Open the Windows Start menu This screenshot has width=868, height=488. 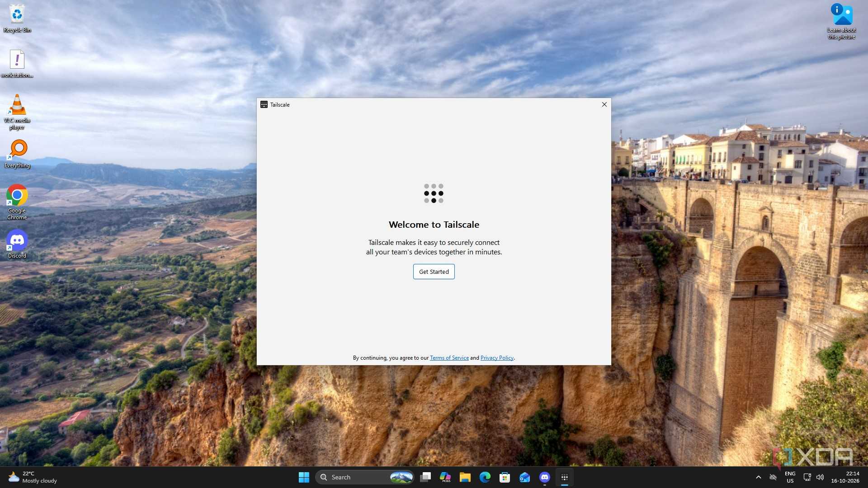pyautogui.click(x=304, y=477)
